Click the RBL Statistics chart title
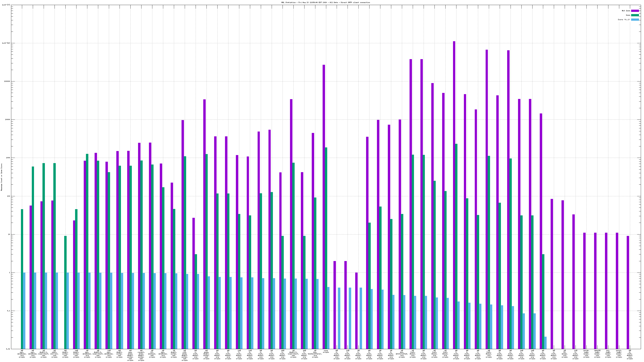 pyautogui.click(x=325, y=2)
